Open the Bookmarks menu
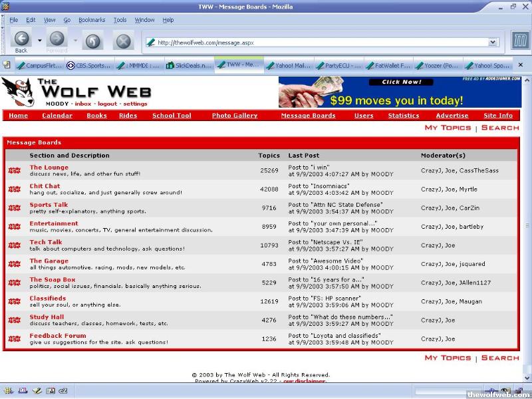 click(x=92, y=20)
